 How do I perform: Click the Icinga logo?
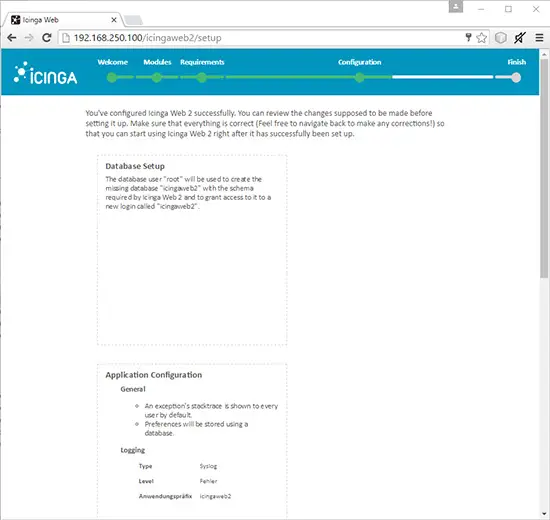[x=45, y=73]
